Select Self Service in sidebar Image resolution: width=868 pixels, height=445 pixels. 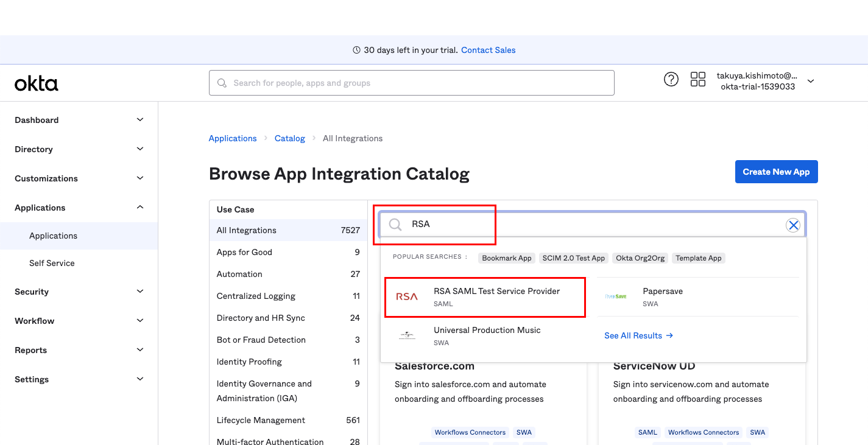pos(52,263)
